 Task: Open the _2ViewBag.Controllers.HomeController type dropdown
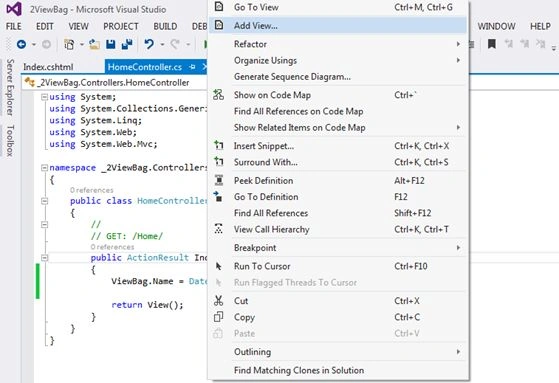(x=114, y=82)
